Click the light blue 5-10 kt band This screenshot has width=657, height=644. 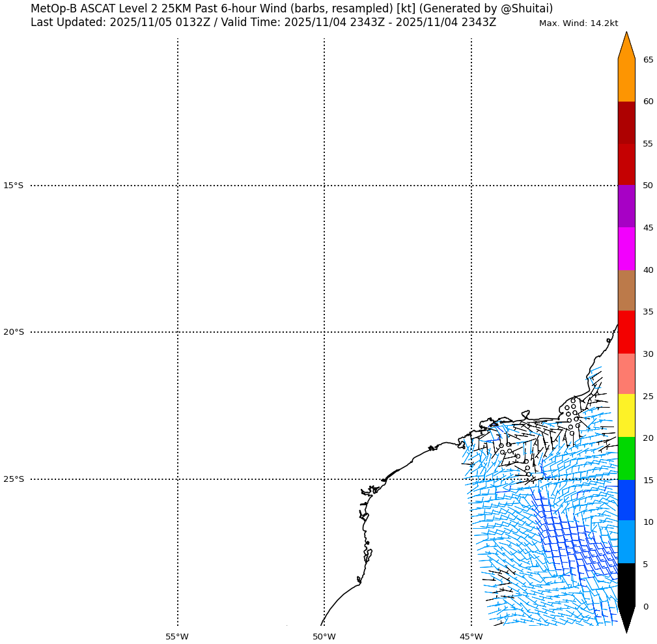[626, 542]
